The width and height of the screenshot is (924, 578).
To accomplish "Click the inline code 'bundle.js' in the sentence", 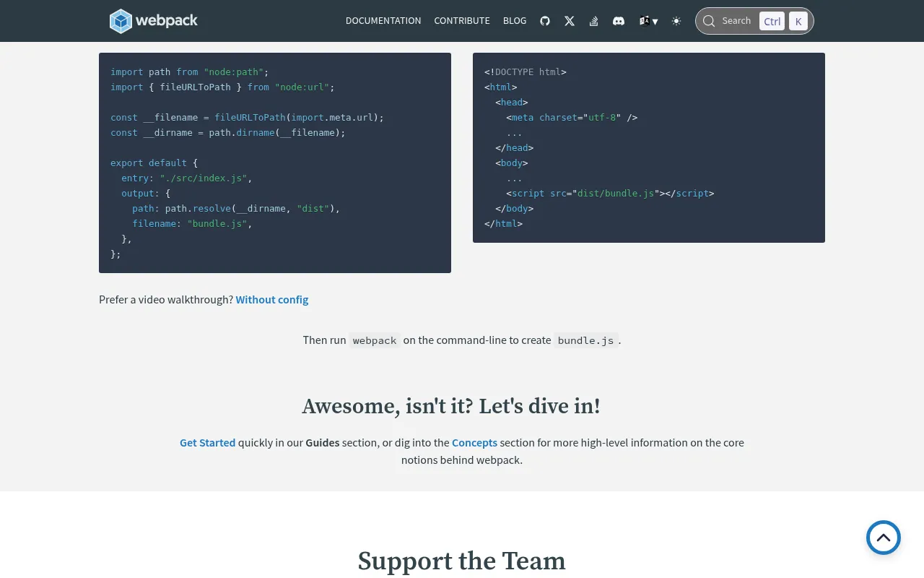I will [x=586, y=340].
